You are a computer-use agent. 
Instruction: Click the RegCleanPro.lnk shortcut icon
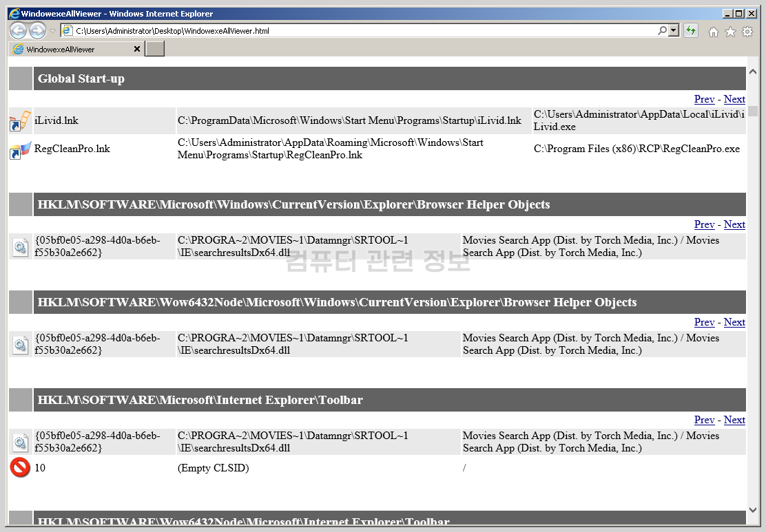point(20,149)
